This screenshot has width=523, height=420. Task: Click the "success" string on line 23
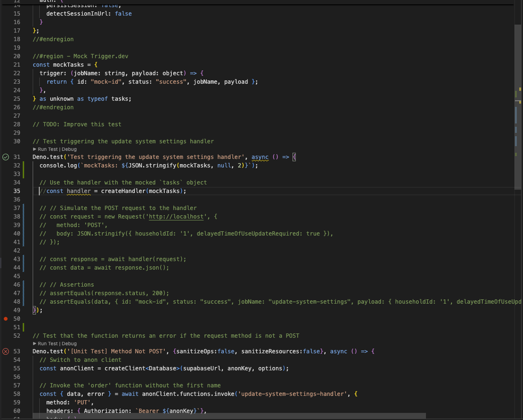pos(171,82)
